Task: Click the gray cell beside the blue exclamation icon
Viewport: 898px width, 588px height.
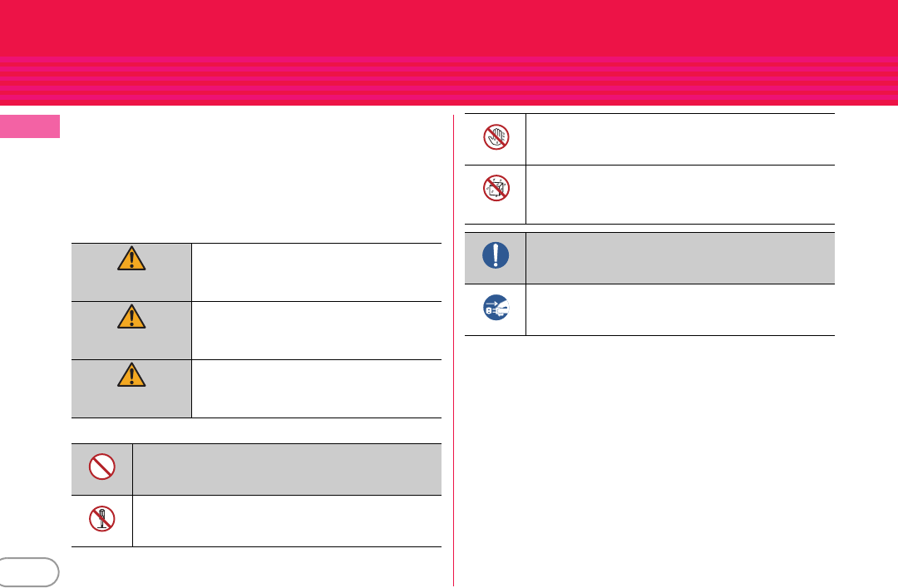Action: click(680, 258)
